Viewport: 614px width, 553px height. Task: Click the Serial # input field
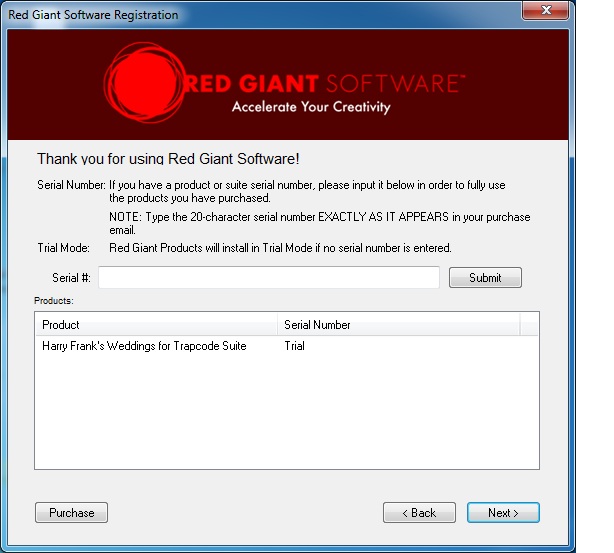pos(269,278)
